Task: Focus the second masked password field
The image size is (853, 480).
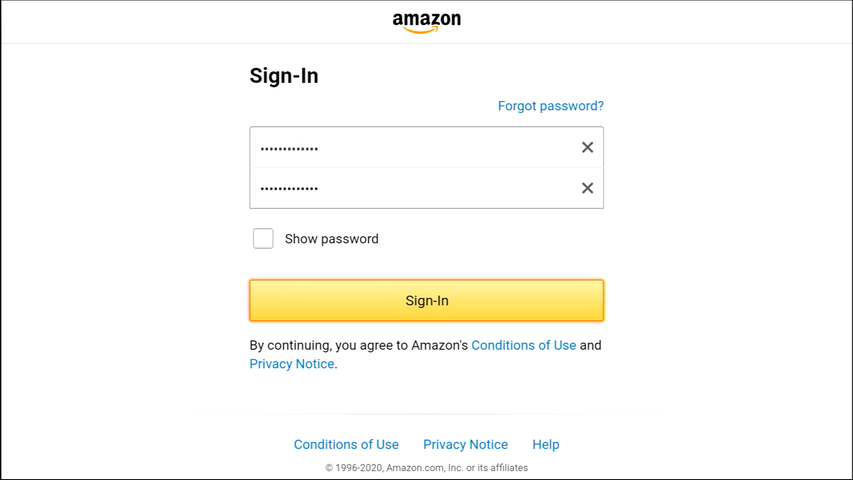Action: tap(426, 188)
